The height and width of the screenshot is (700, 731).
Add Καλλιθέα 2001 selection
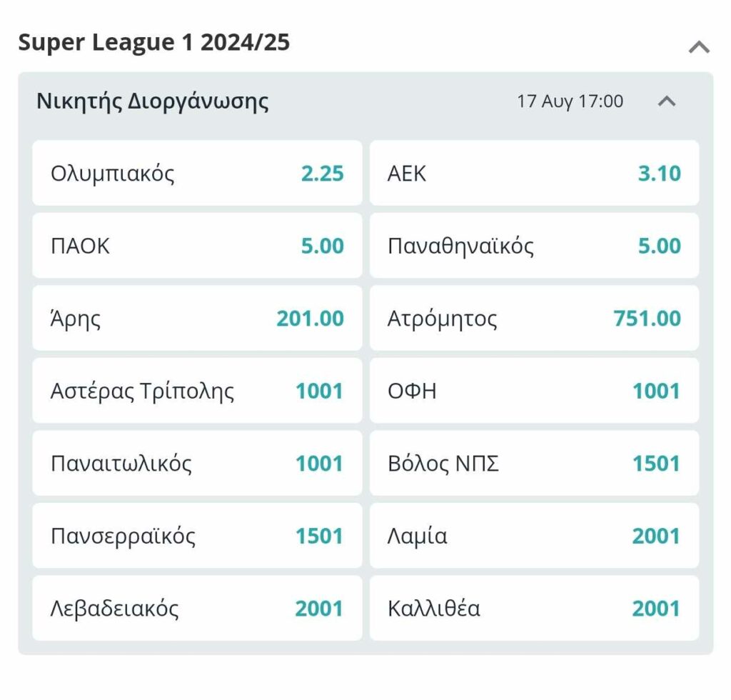(x=534, y=609)
